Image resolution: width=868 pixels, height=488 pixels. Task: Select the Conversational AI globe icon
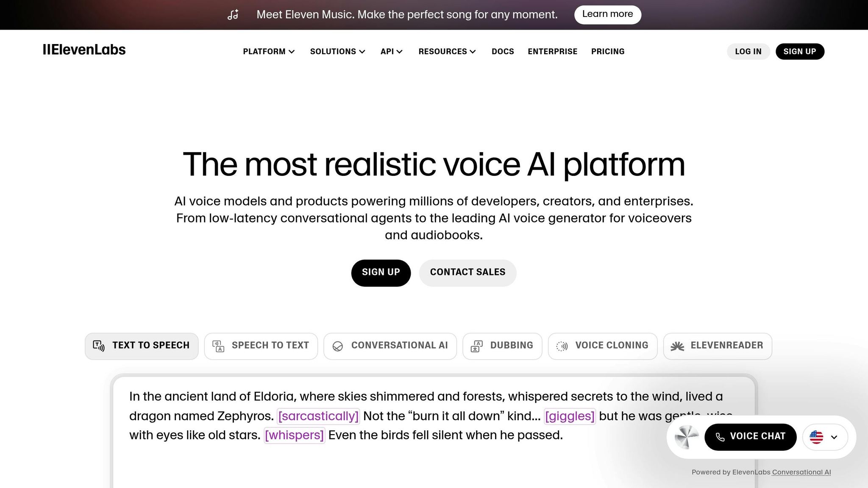pyautogui.click(x=337, y=346)
